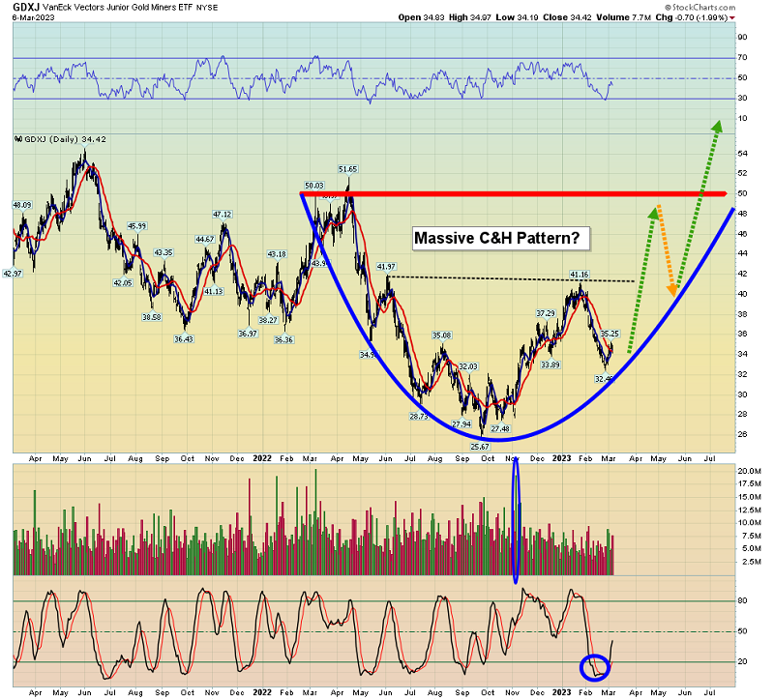
Task: Click the 35.08 price label
Action: 442,335
